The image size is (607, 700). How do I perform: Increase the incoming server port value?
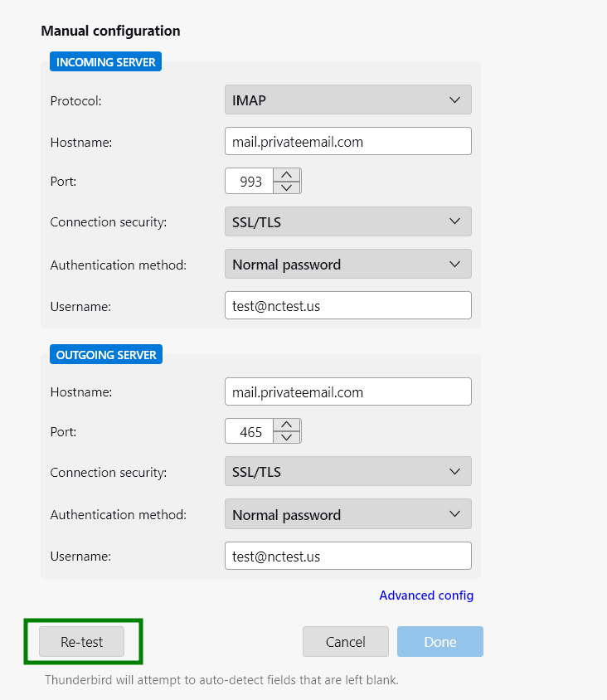click(287, 174)
